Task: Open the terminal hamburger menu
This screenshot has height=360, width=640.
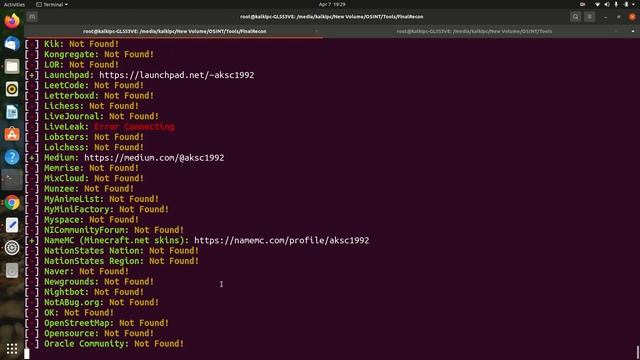Action: (589, 17)
